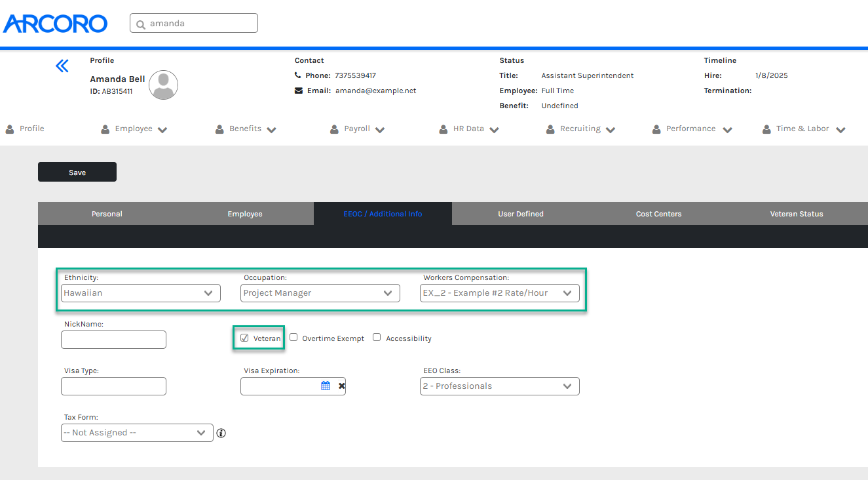Open the Ethnicity dropdown
The width and height of the screenshot is (868, 480).
(x=141, y=293)
